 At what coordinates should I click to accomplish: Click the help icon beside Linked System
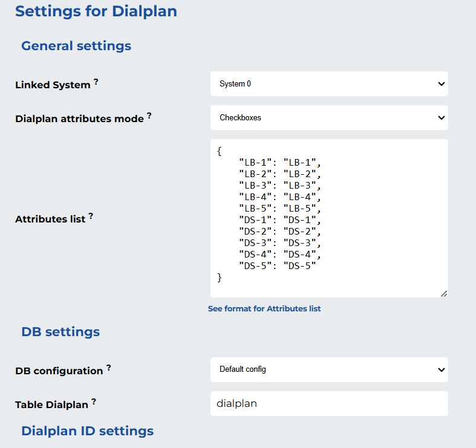click(x=96, y=82)
